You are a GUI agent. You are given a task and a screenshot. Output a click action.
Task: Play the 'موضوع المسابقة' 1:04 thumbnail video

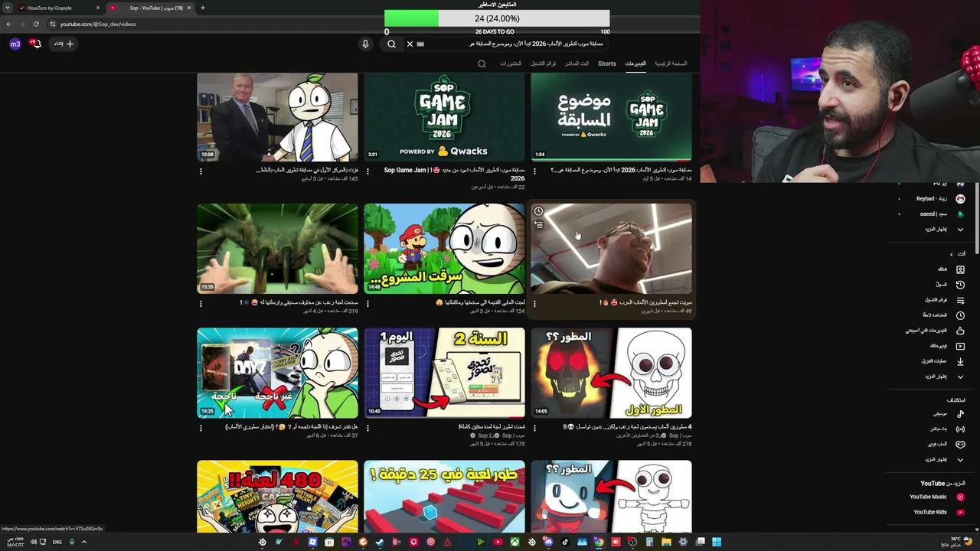point(611,116)
